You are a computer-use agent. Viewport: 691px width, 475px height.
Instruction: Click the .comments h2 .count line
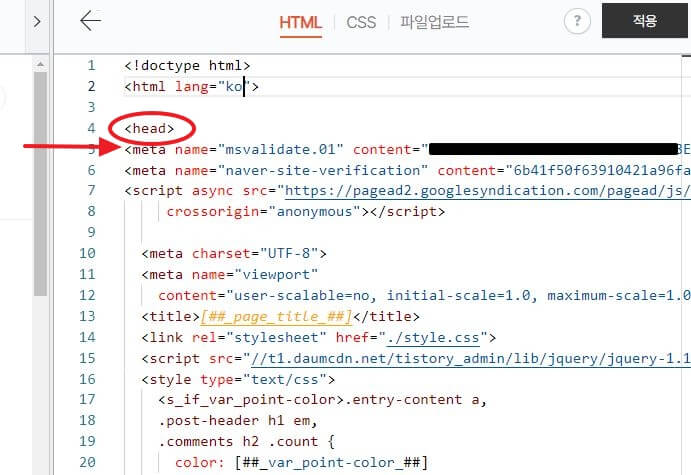247,442
